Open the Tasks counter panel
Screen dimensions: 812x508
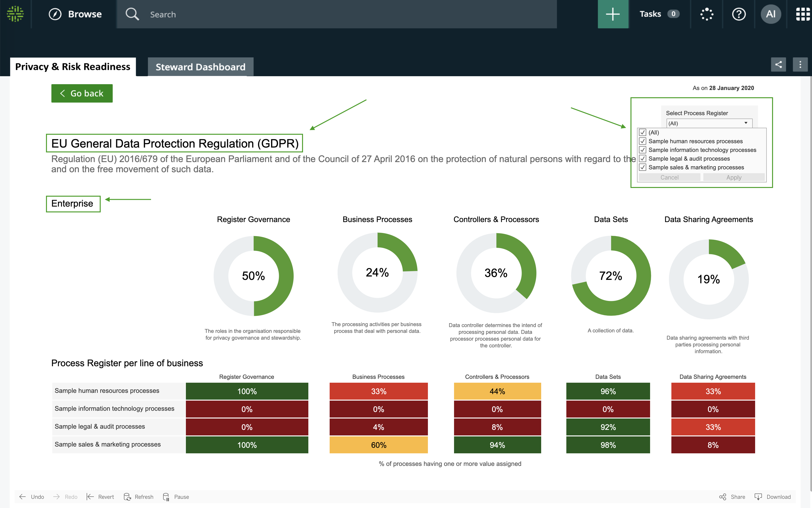point(659,14)
